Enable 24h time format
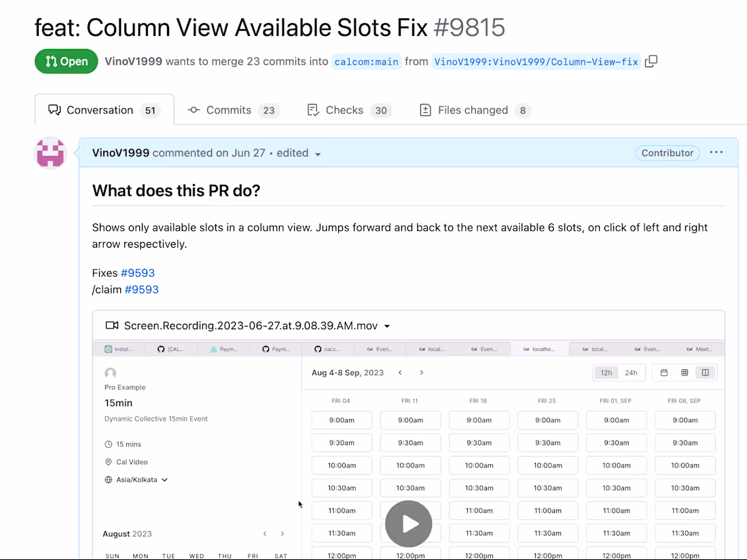Screen dimensions: 747x560 pos(631,372)
